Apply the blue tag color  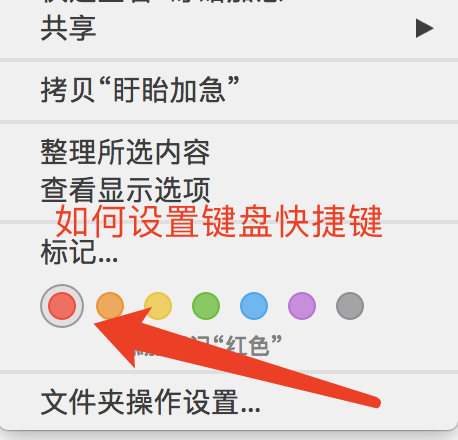(x=254, y=306)
